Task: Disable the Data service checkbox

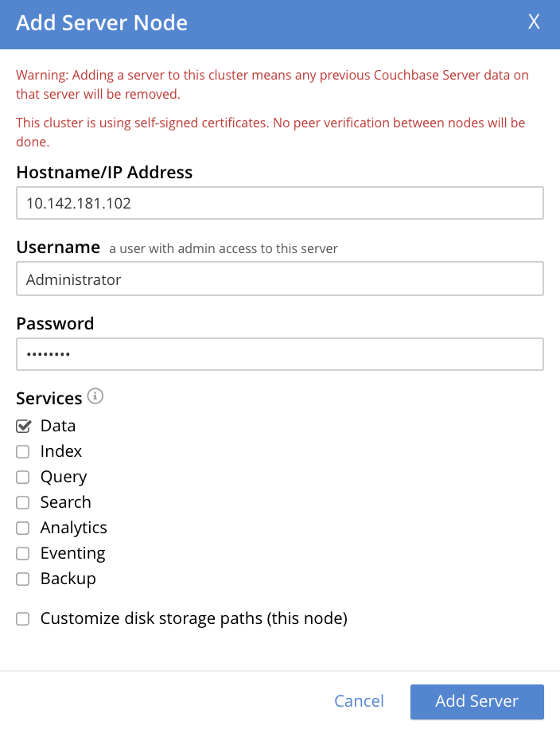Action: coord(22,426)
